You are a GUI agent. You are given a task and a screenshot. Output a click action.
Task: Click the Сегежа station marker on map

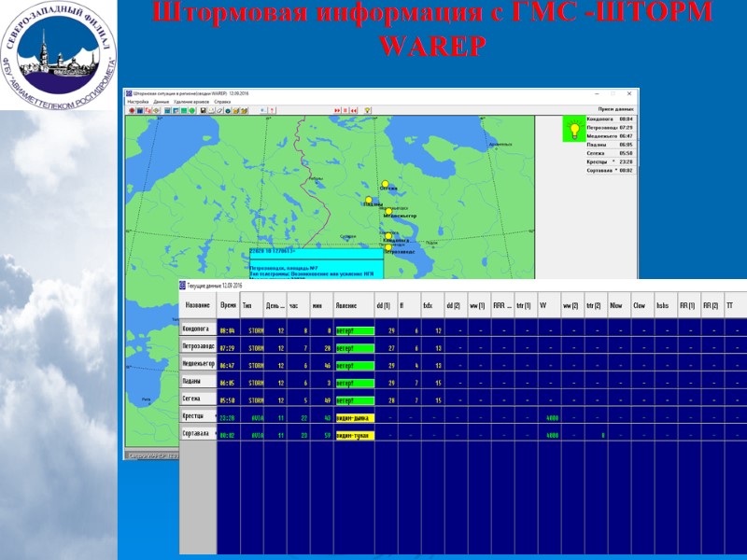pyautogui.click(x=385, y=184)
